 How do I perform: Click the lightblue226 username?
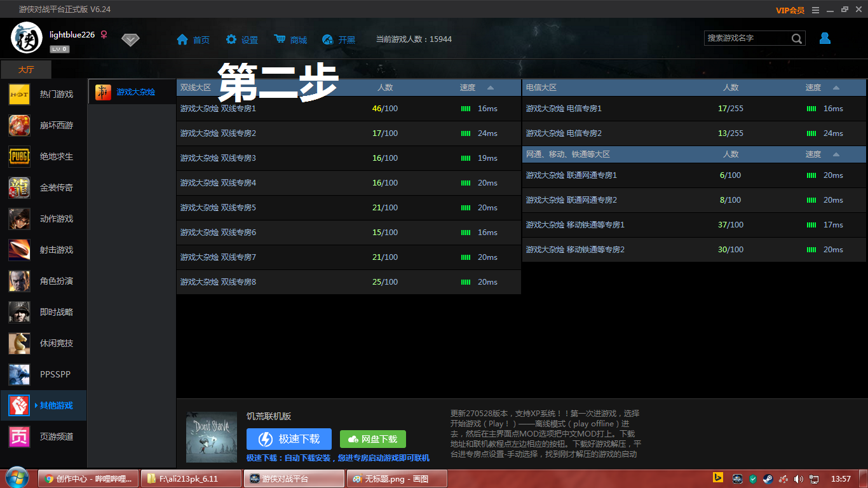point(72,34)
